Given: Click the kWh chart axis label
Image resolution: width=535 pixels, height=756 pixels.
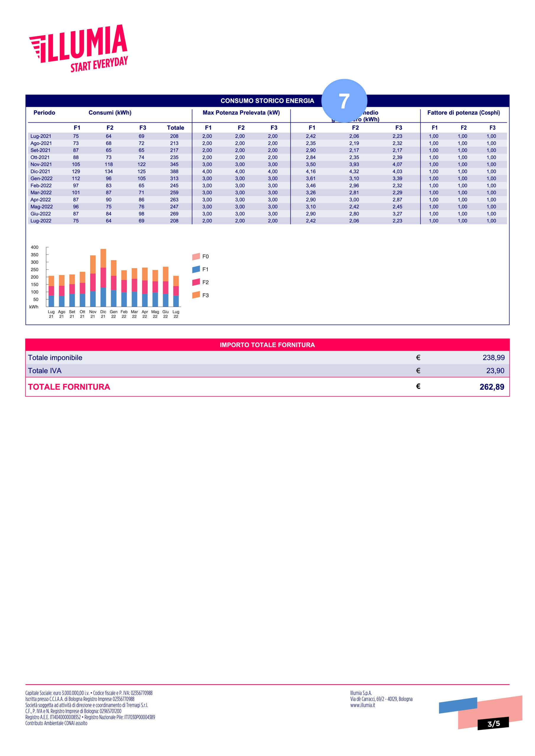Looking at the screenshot, I should tap(34, 307).
